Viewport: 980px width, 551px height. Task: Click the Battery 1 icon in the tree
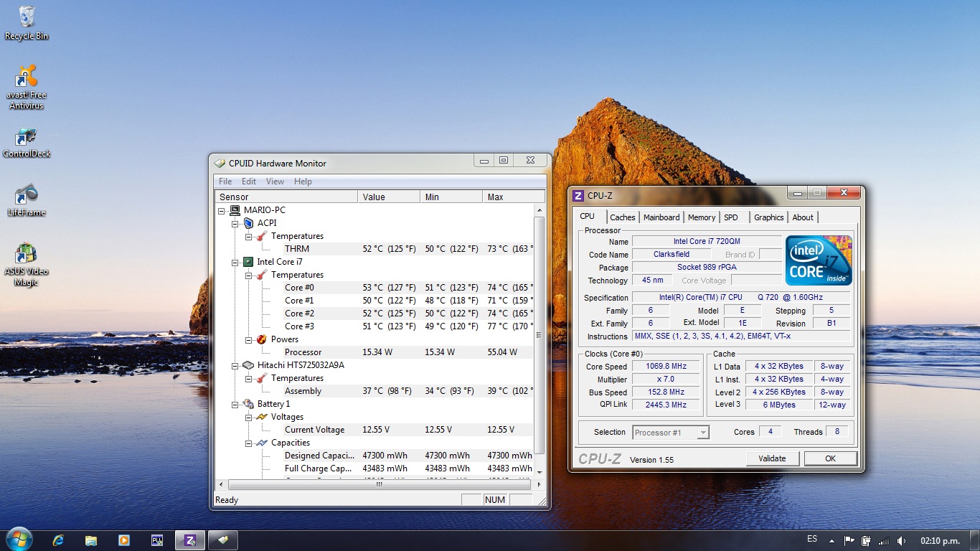248,404
